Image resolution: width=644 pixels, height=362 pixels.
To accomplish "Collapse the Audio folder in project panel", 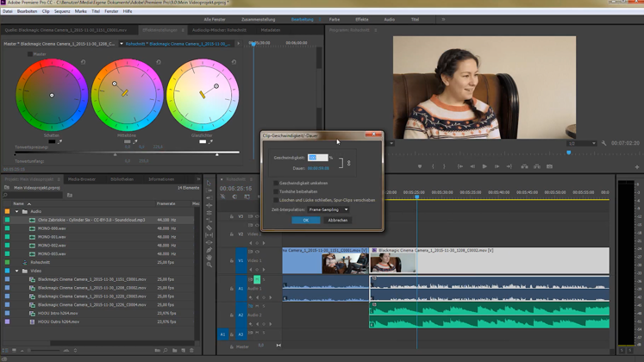I will tap(16, 211).
